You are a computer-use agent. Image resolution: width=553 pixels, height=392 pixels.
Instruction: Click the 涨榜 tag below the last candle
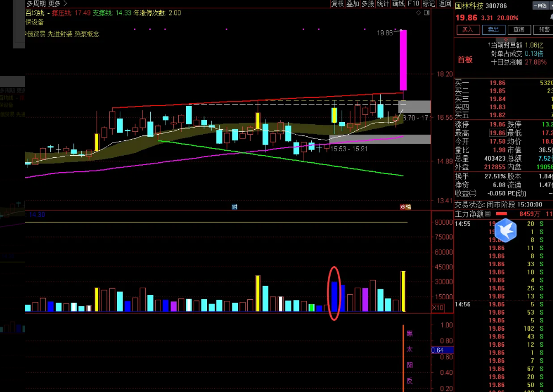click(406, 207)
